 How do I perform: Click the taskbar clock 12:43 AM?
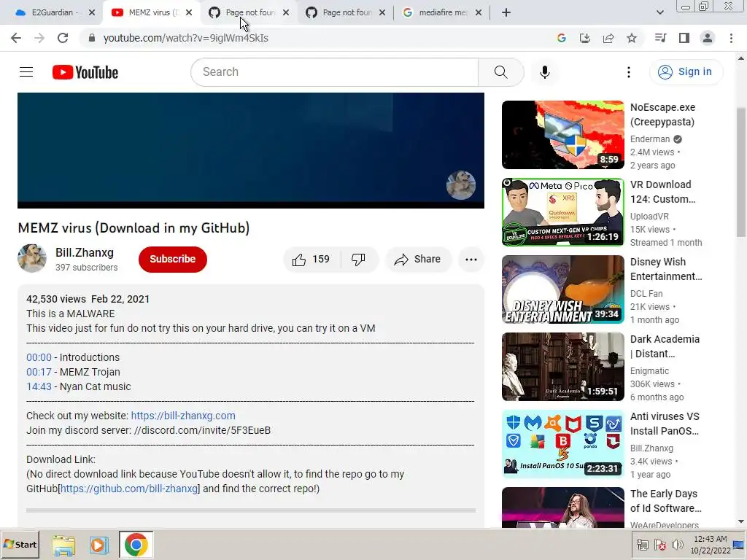[x=711, y=539]
